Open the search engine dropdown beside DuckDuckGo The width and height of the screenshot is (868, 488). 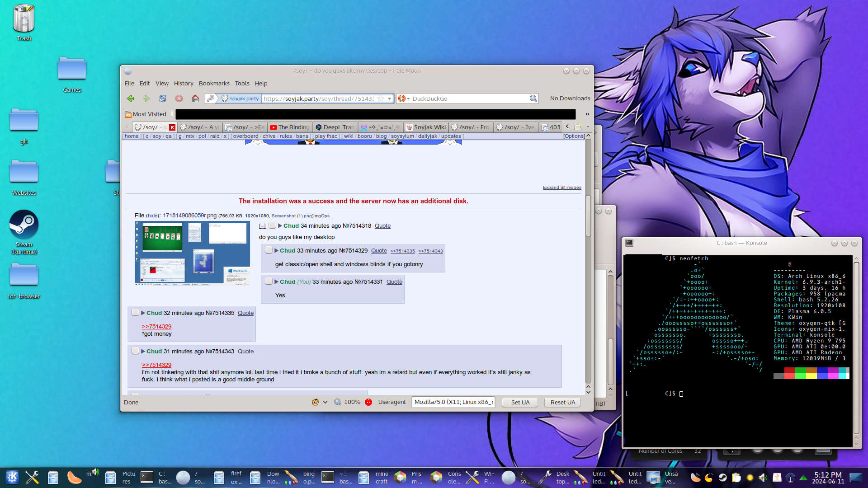click(x=408, y=99)
